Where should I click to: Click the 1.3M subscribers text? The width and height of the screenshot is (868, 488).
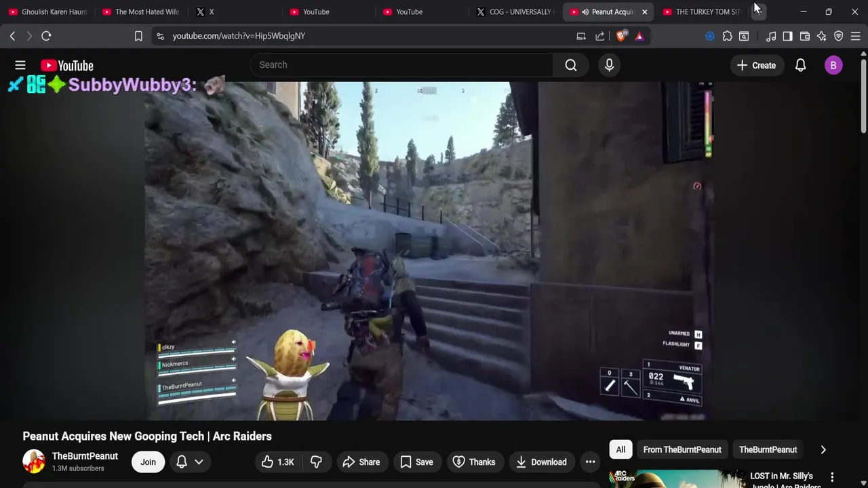coord(78,468)
